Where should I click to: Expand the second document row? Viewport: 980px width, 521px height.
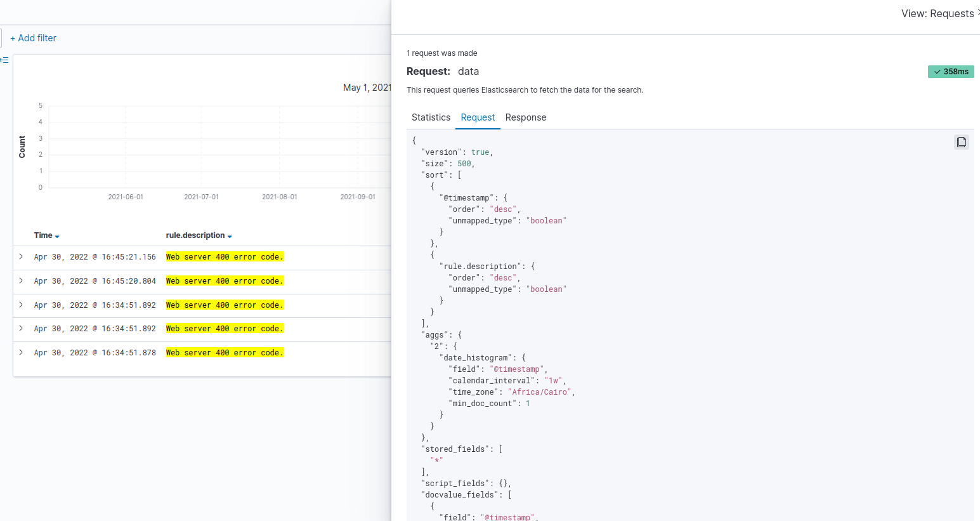(20, 280)
